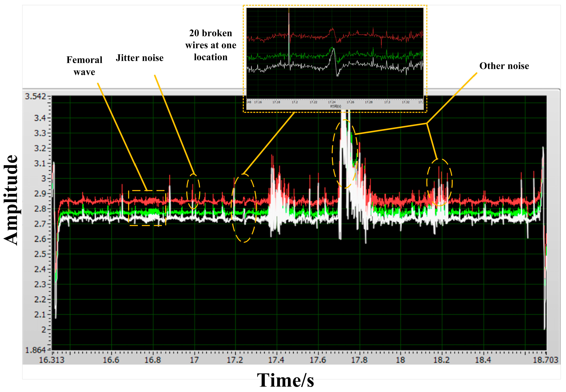Click the '20 broken wires at one location' text
The height and width of the screenshot is (392, 566).
point(210,45)
